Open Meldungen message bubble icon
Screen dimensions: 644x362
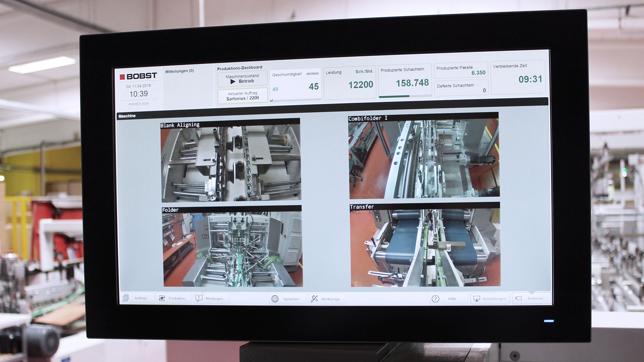coord(199,298)
